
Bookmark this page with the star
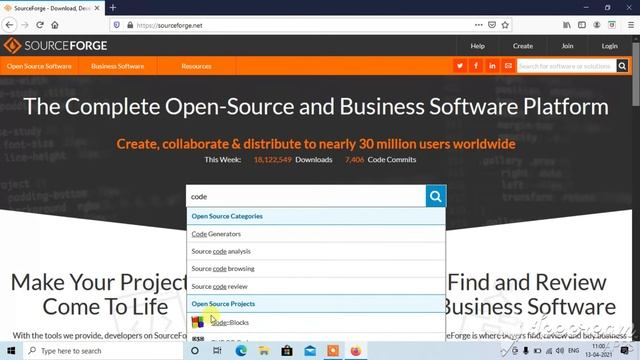[x=505, y=25]
